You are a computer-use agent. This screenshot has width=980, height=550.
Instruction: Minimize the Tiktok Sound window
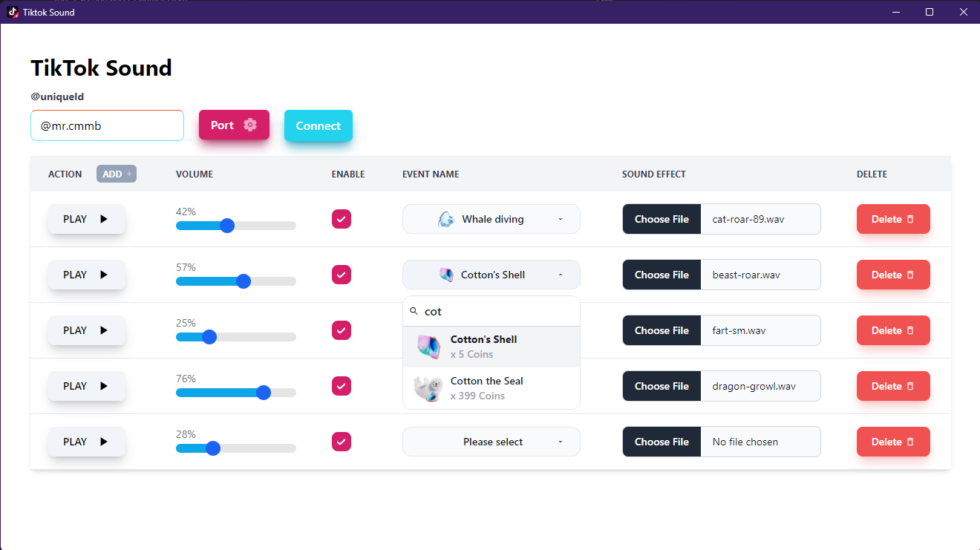point(897,12)
